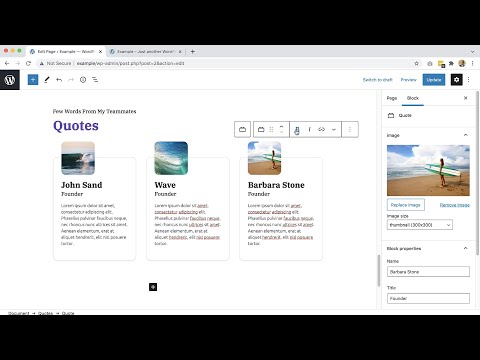
Task: Open the block inserter plus button
Action: (x=33, y=80)
